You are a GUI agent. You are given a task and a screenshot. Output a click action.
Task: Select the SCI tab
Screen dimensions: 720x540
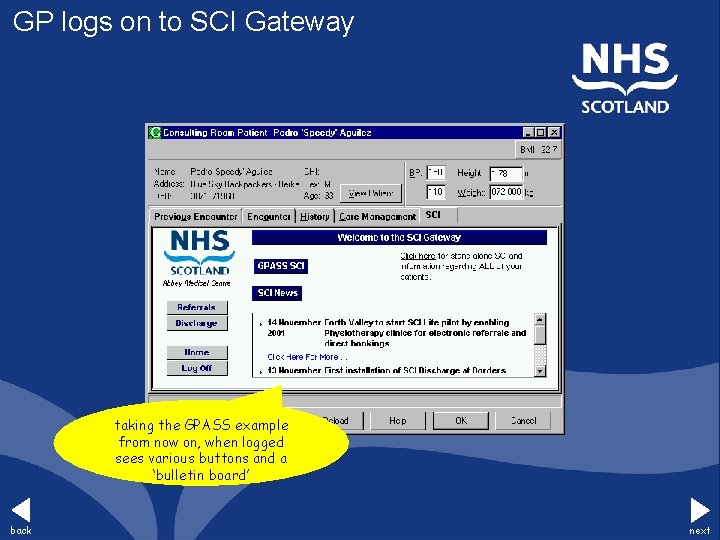tap(439, 215)
